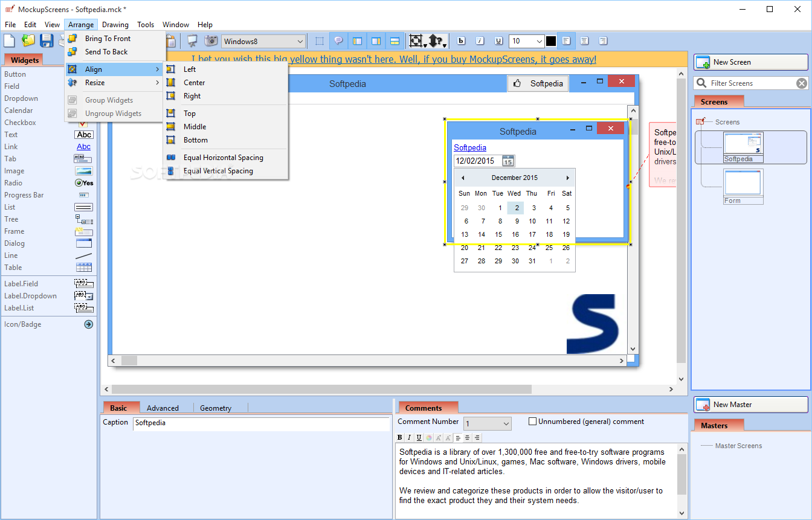812x520 pixels.
Task: Click the black color swatch in toolbar
Action: coord(551,41)
